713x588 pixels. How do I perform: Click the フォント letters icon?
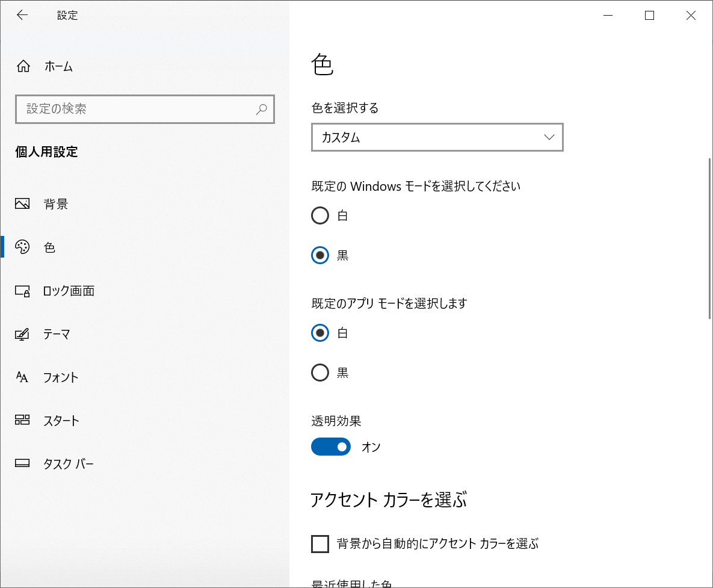coord(22,377)
